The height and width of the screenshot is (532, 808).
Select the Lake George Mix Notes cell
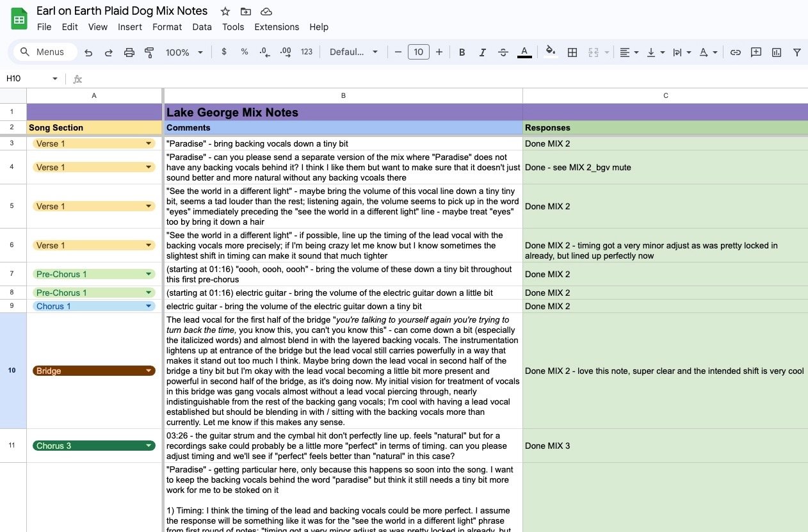[343, 113]
